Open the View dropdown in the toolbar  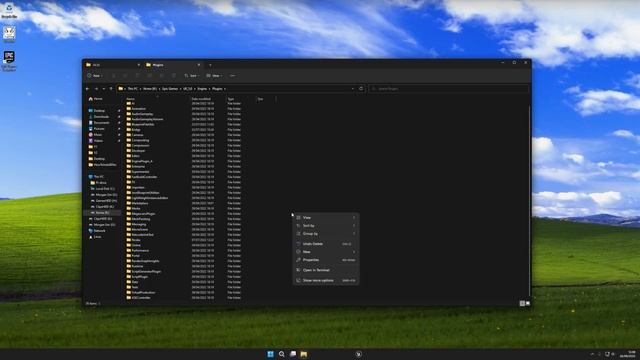(x=214, y=76)
